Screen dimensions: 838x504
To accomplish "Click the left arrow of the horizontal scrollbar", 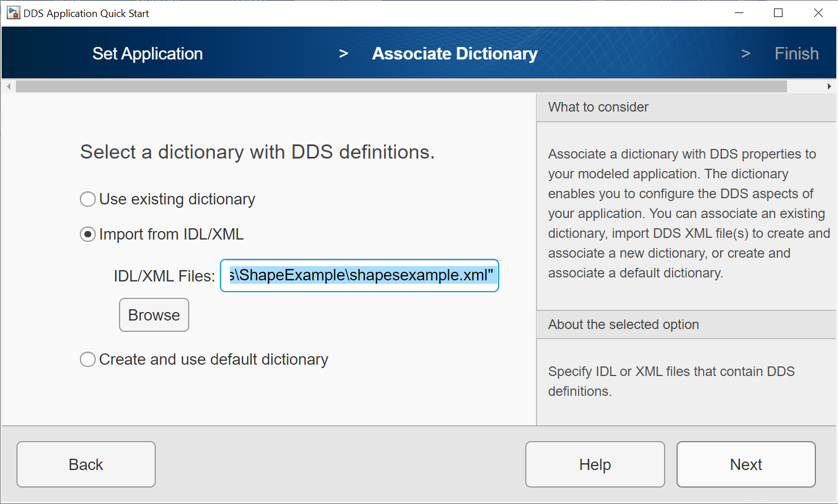I will (8, 86).
